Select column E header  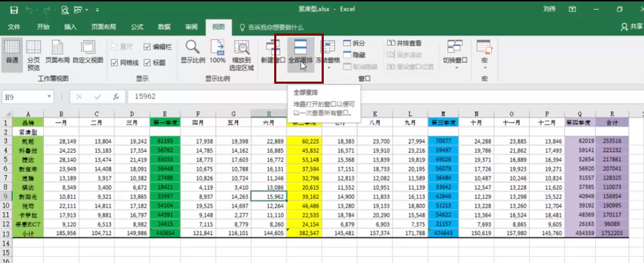[165, 114]
